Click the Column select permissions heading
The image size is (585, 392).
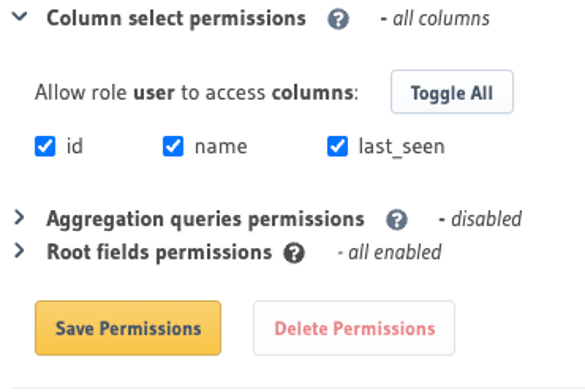(x=177, y=18)
